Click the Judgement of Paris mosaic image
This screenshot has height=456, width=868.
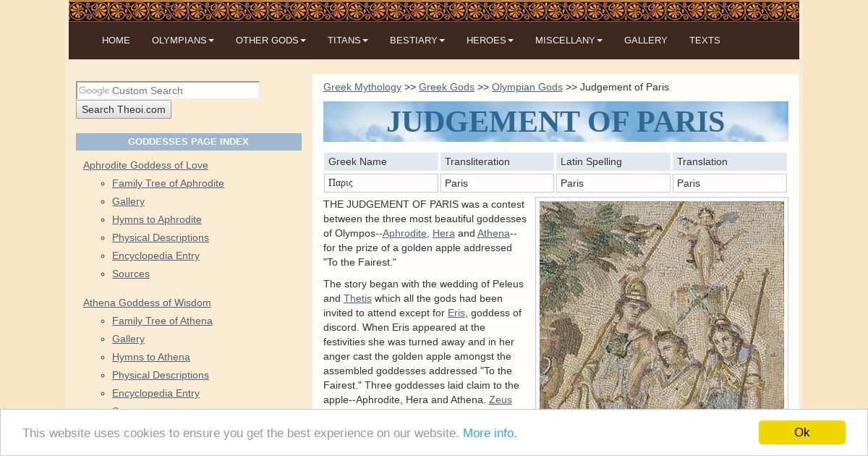pos(662,305)
